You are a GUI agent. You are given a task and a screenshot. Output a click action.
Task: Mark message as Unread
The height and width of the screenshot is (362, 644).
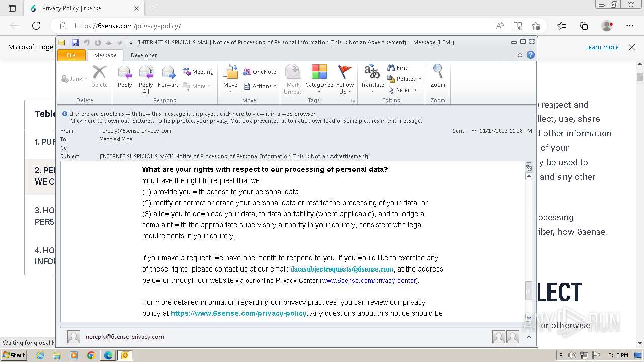293,79
